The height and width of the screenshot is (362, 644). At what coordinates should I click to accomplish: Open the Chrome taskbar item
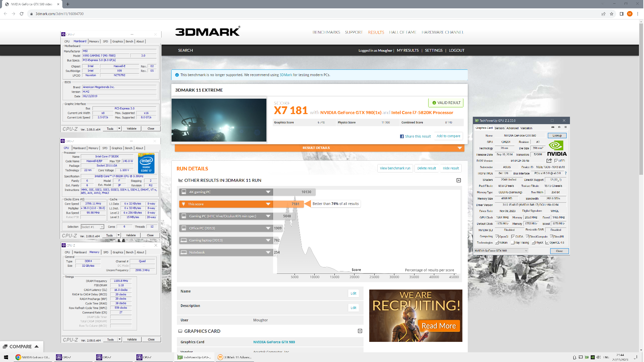pyautogui.click(x=33, y=357)
